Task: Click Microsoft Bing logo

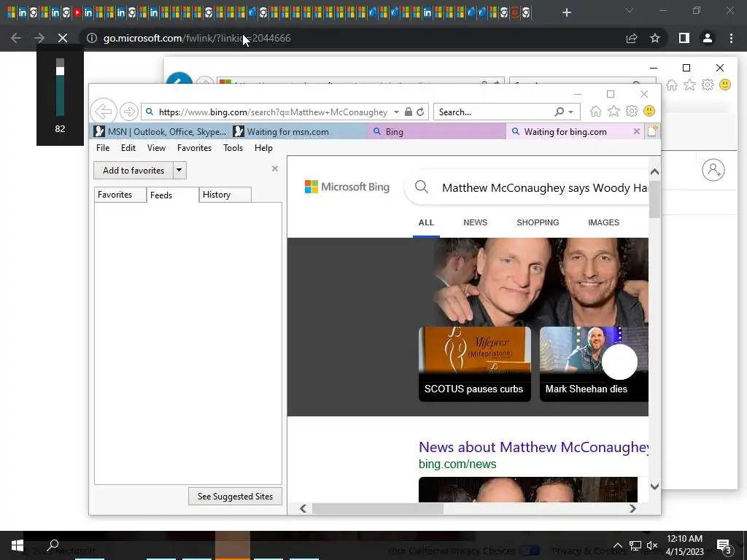Action: [347, 187]
